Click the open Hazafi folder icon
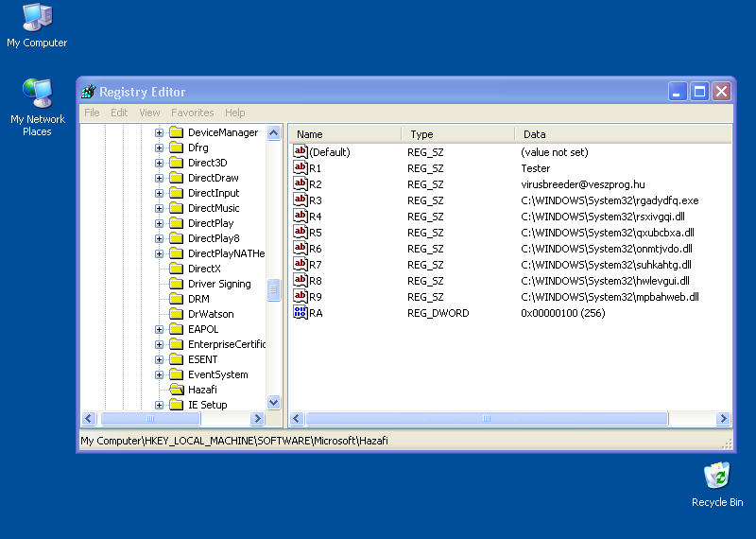The width and height of the screenshot is (756, 539). (x=177, y=390)
